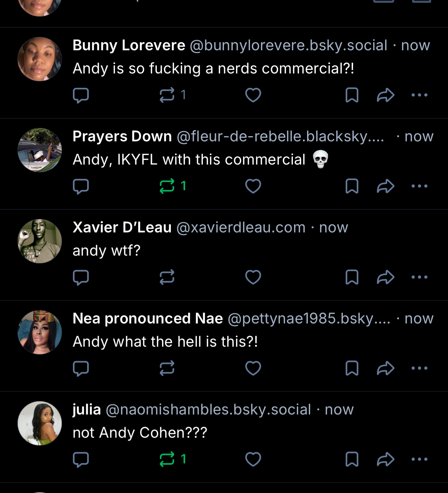Reply to Xavier D'Leau's post
This screenshot has width=448, height=493.
81,277
